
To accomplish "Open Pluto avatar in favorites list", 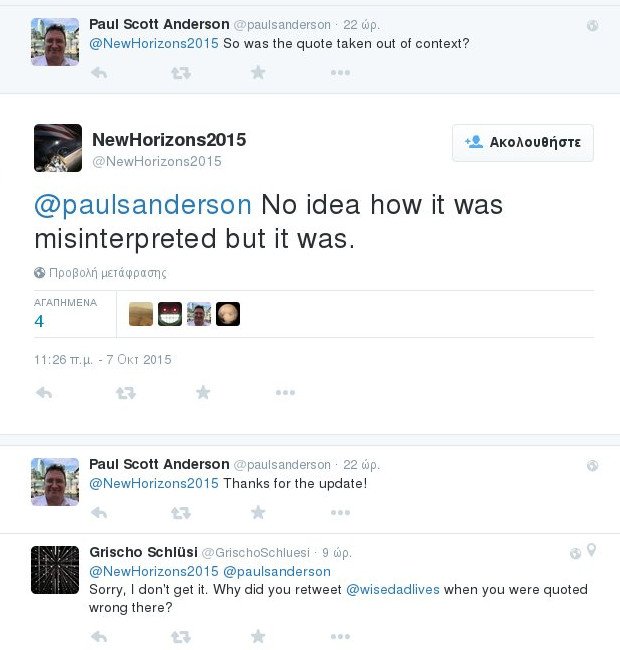I will click(x=228, y=314).
